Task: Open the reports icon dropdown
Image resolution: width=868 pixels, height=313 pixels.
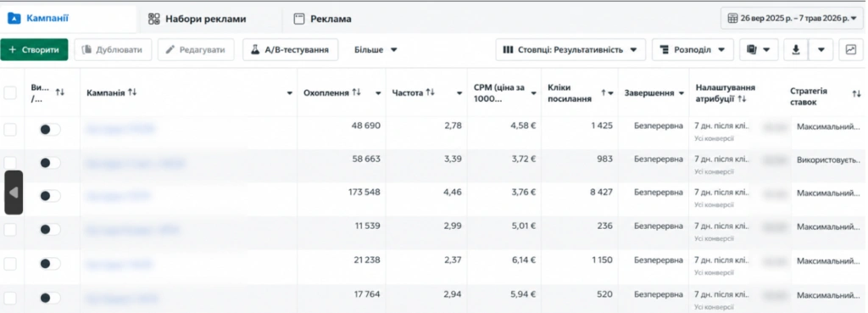Action: coord(759,50)
